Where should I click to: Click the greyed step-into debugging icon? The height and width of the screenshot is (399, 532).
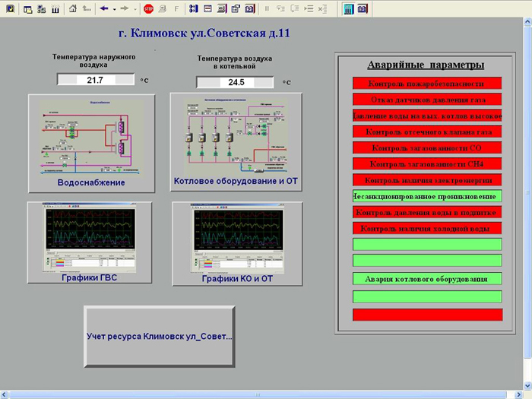[x=280, y=9]
